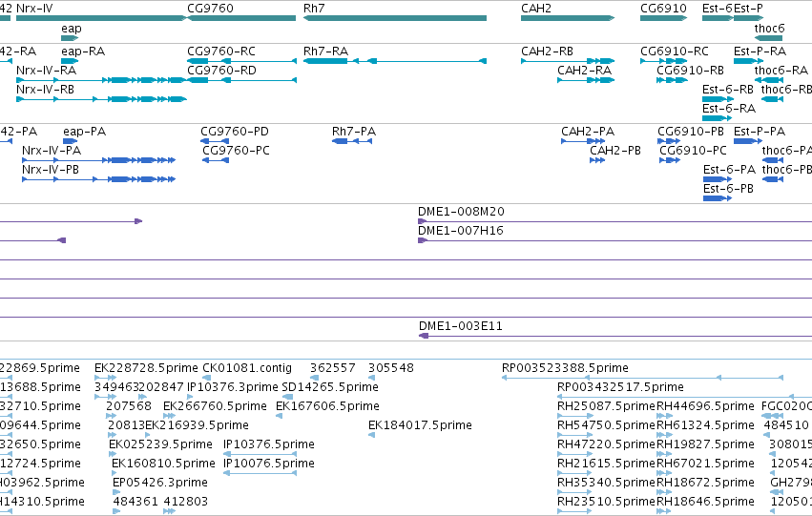Select the thoc6 gene feature
This screenshot has width=812, height=516.
tap(768, 38)
